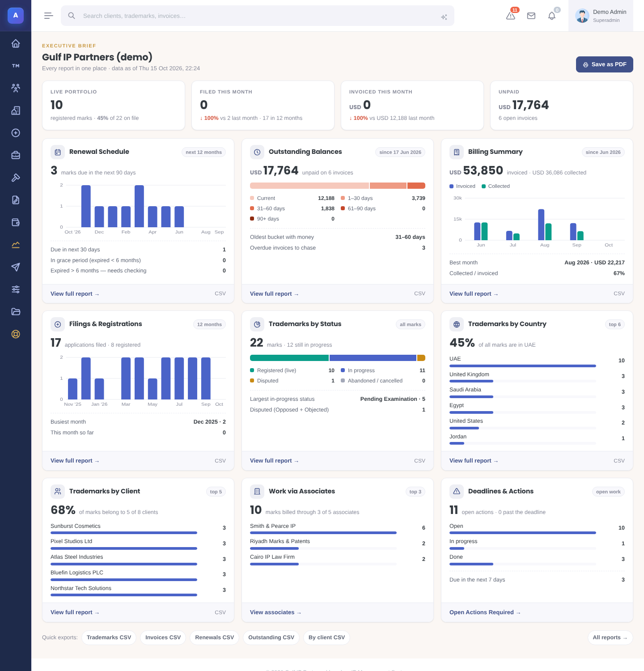Click the building icon in the sidebar
The height and width of the screenshot is (671, 644).
[x=16, y=110]
